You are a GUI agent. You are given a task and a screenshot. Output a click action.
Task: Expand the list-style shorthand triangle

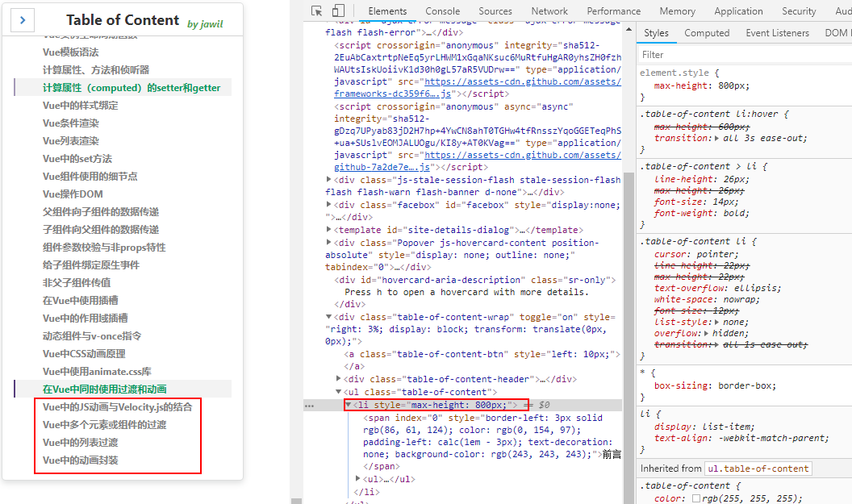[x=716, y=322]
